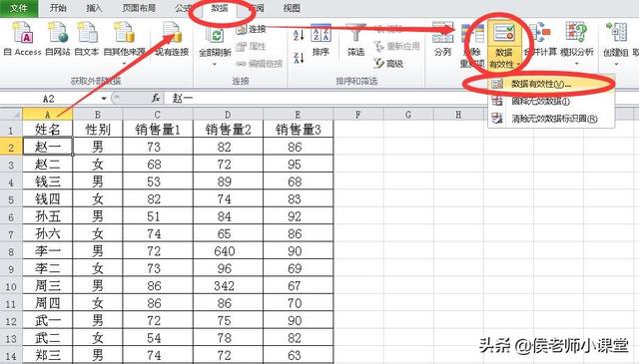Viewport: 639px width, 364px height.
Task: Switch to the 页面布局 tab
Action: 139,8
